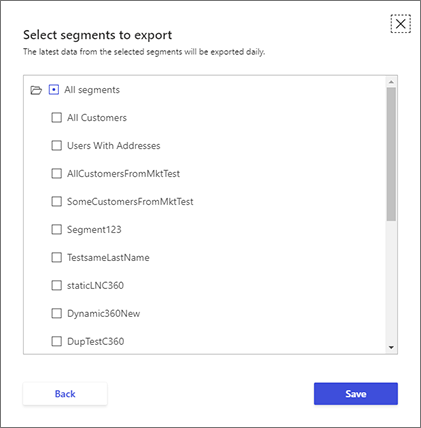The image size is (421, 428).
Task: Check the staticLNC360 checkbox
Action: tap(56, 285)
